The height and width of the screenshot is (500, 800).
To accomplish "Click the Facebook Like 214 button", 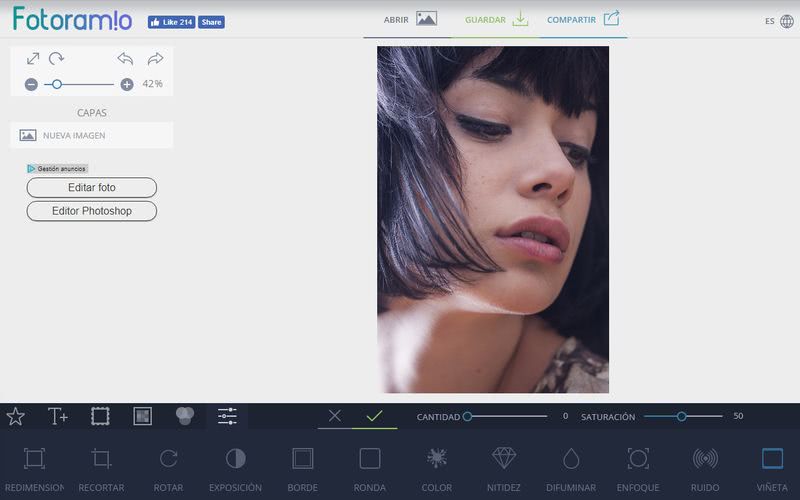I will click(x=171, y=22).
